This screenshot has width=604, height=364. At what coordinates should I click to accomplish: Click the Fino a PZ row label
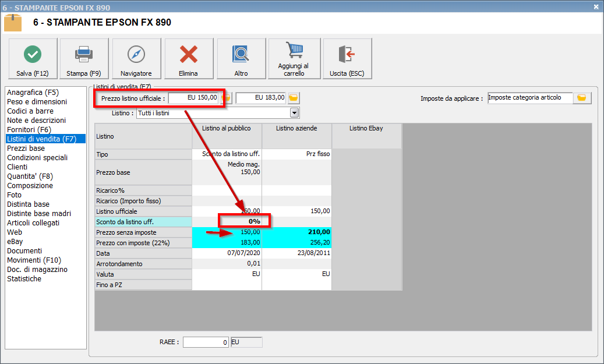143,285
